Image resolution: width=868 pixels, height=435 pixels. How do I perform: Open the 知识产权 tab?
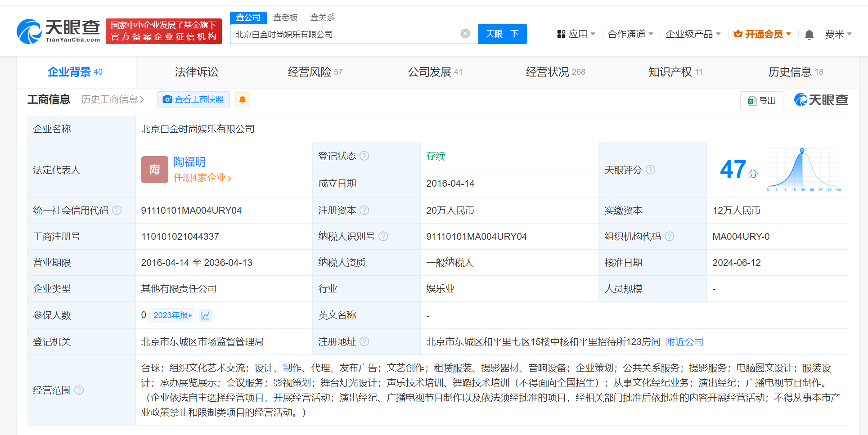(x=675, y=72)
